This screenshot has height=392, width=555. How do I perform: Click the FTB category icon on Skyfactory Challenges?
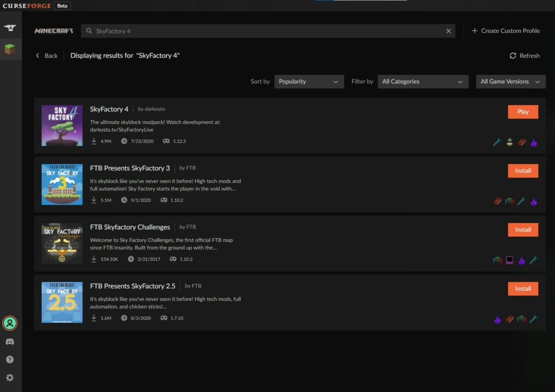[x=498, y=260]
